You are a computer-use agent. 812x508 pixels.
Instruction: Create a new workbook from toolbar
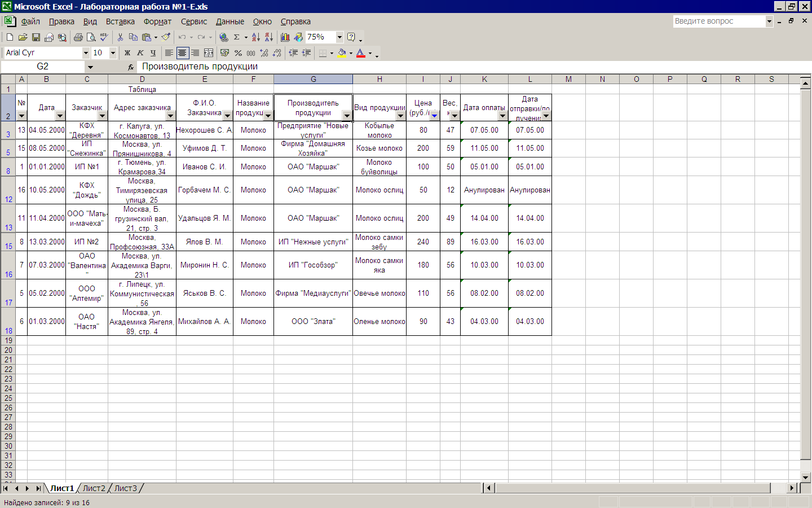point(10,37)
